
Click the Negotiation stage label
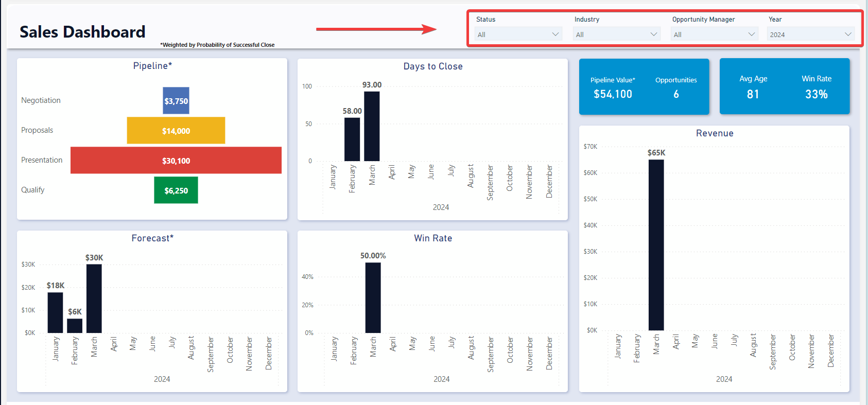[41, 100]
